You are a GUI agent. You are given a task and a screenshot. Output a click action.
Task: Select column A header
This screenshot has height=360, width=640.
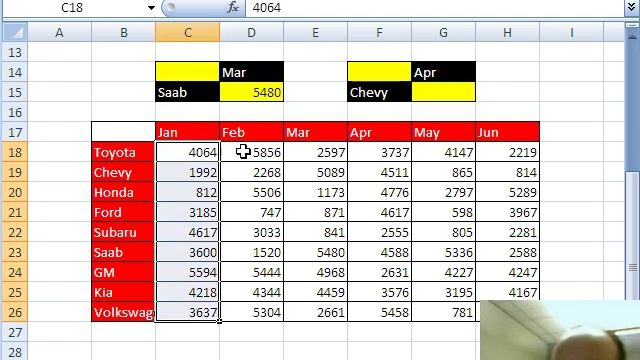60,32
